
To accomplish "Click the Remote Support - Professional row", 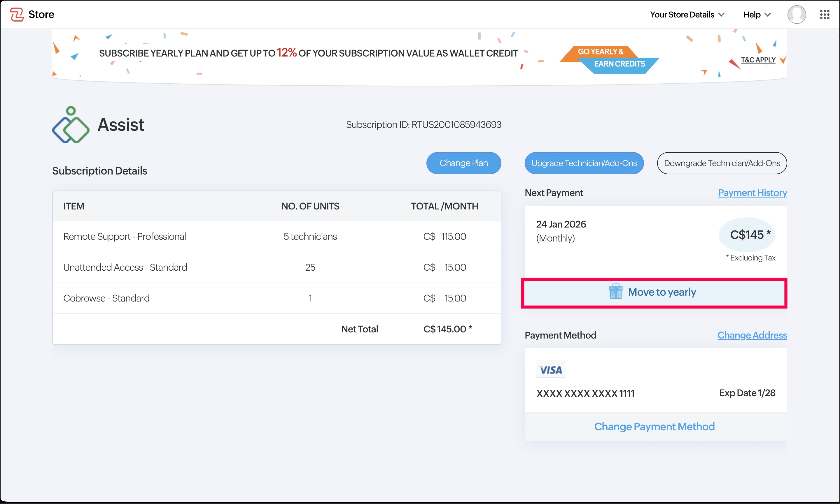I will coord(276,236).
